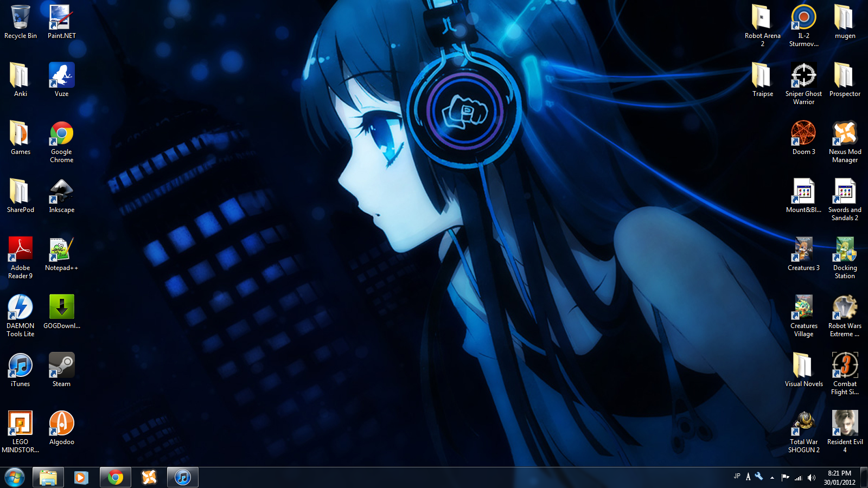Select LEGO MINDSTORMS shortcut
This screenshot has width=868, height=488.
pos(21,432)
